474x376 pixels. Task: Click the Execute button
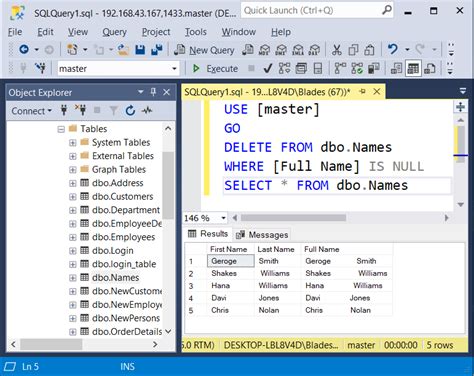coord(215,69)
